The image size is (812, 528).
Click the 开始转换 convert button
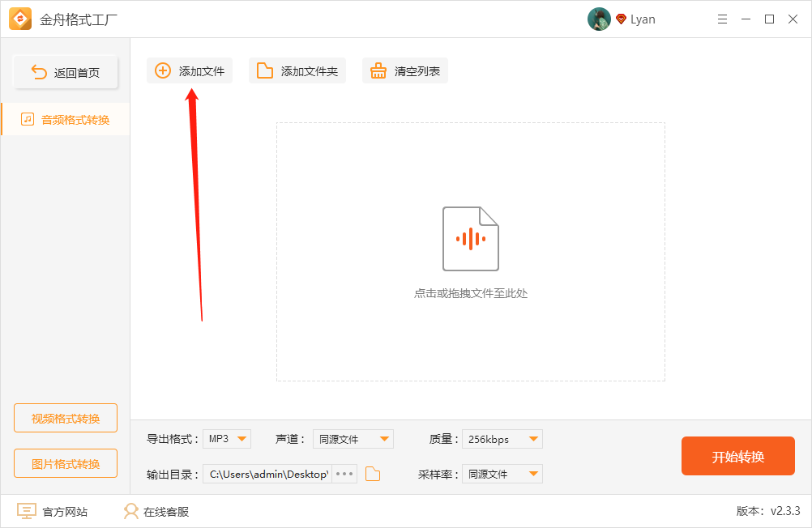click(x=737, y=456)
